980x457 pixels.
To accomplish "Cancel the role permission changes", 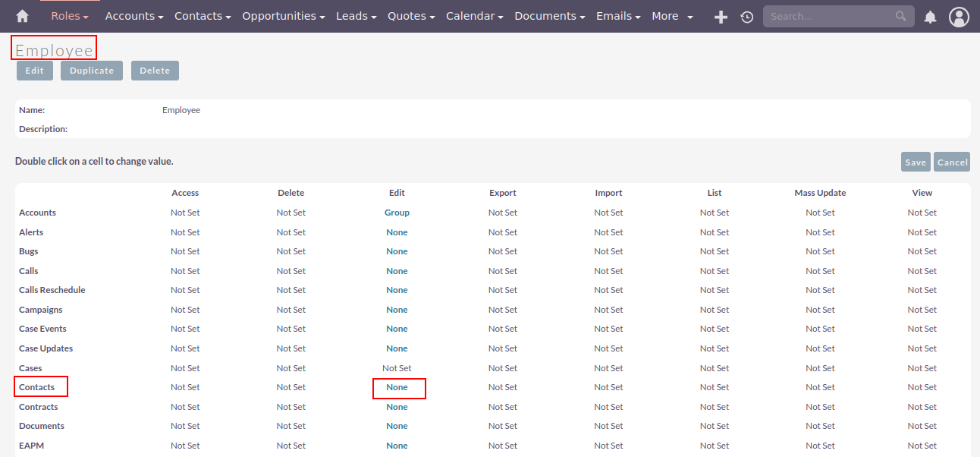I will click(952, 162).
